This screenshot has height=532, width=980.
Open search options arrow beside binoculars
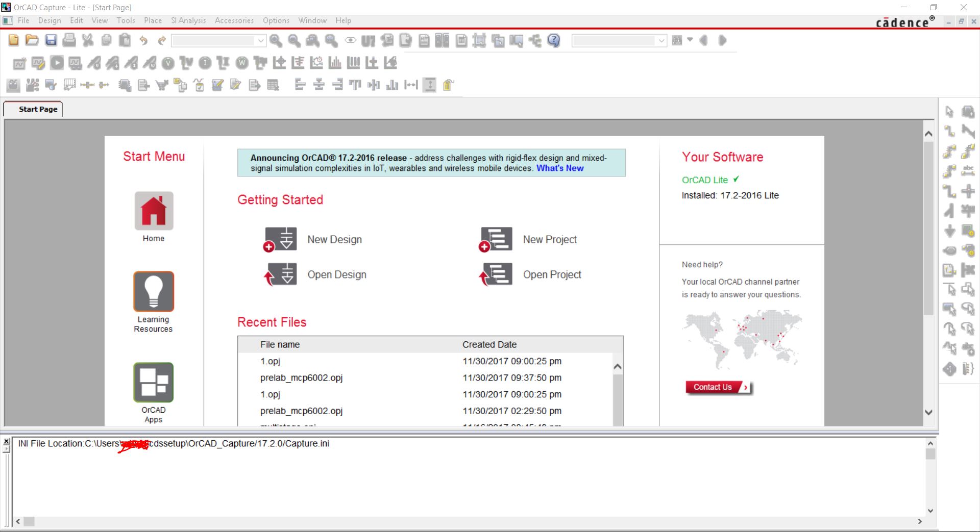[x=690, y=40]
